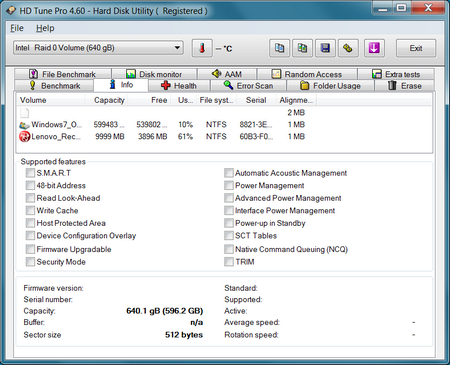Image resolution: width=450 pixels, height=365 pixels.
Task: Open the Help menu
Action: (45, 28)
